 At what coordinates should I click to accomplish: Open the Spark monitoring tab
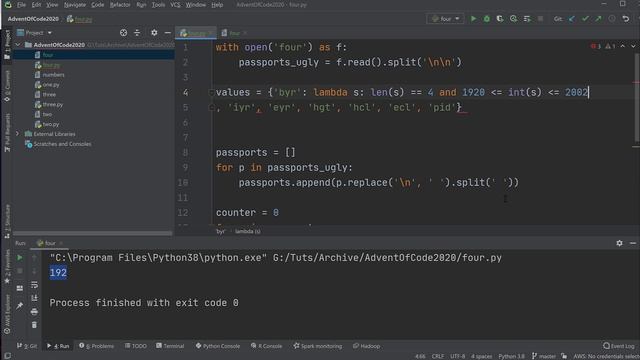[318, 346]
